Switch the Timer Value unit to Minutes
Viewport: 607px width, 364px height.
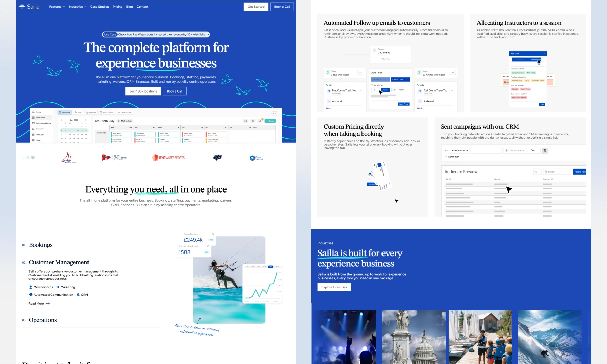click(386, 90)
